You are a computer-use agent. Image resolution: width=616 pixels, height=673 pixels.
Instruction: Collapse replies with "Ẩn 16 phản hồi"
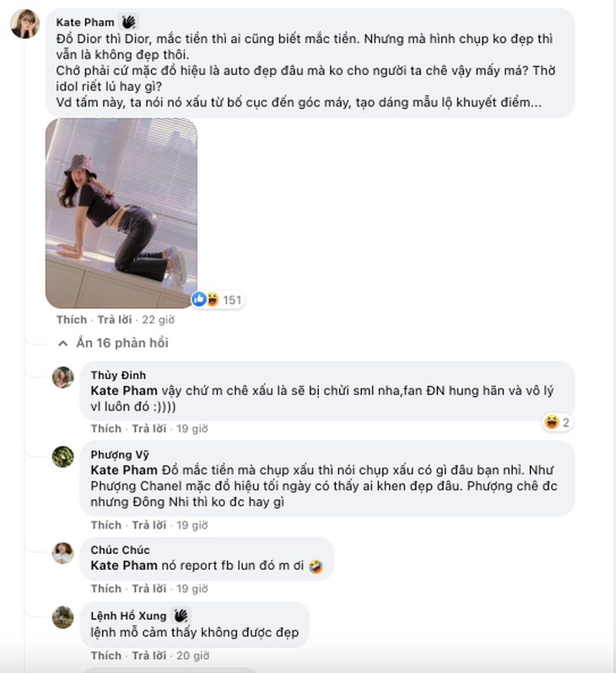coord(113,343)
